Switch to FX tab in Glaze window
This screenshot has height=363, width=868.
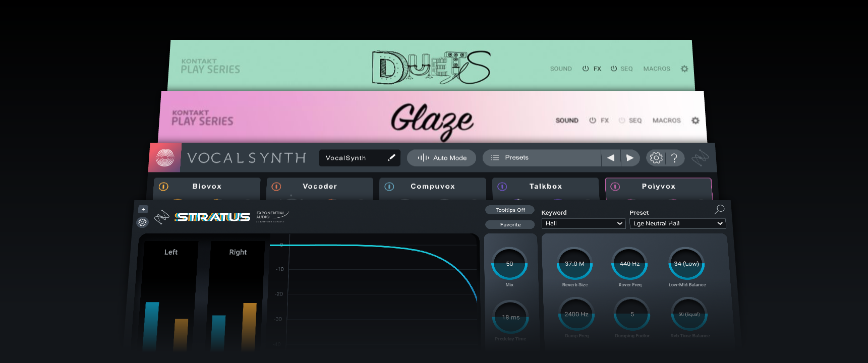click(605, 120)
